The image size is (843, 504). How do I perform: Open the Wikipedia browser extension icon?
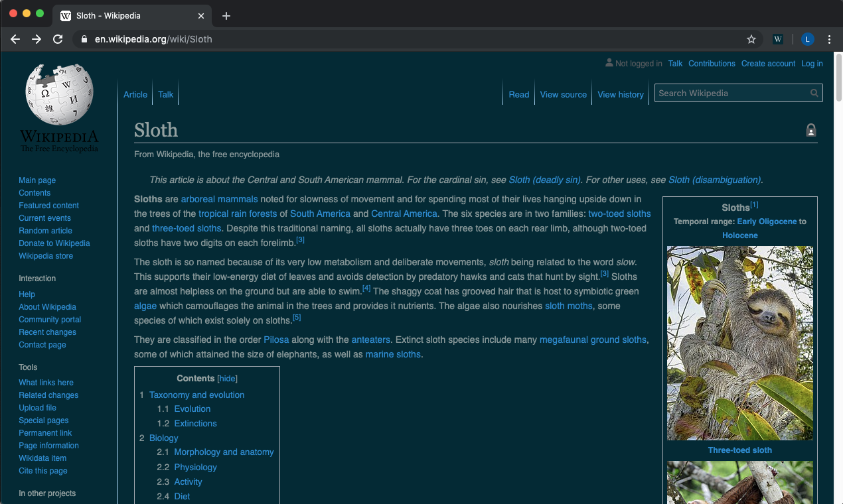(x=777, y=39)
